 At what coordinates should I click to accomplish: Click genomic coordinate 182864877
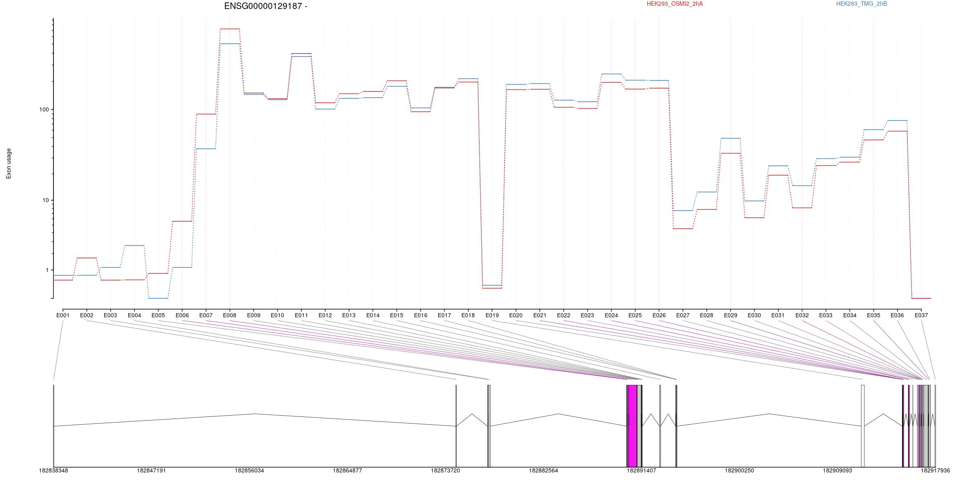[x=347, y=471]
